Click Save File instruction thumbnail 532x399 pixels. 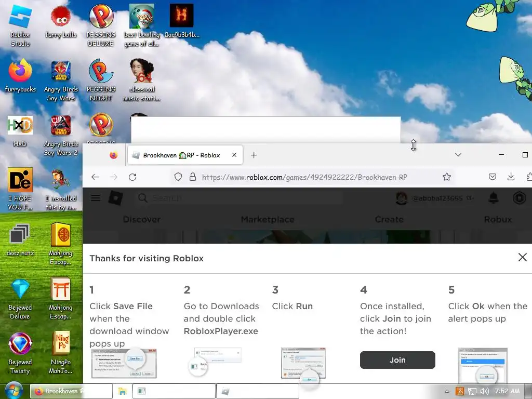pyautogui.click(x=124, y=363)
